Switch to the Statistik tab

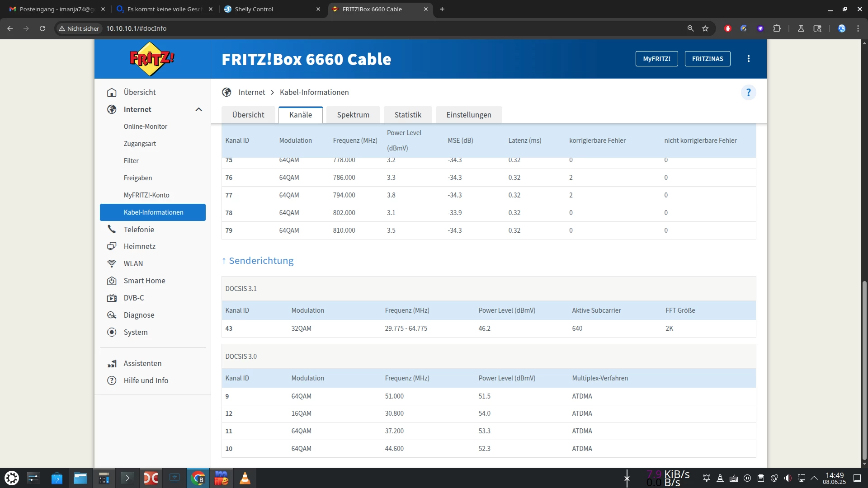coord(407,115)
